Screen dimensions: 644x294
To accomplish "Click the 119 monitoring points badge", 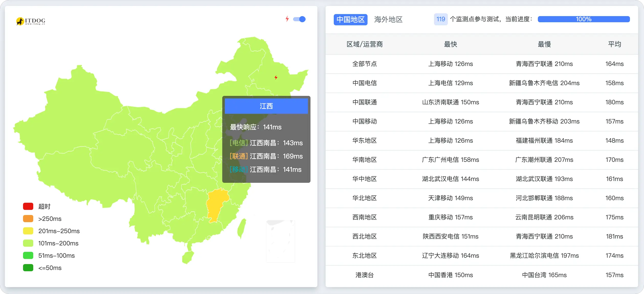I will (x=441, y=19).
